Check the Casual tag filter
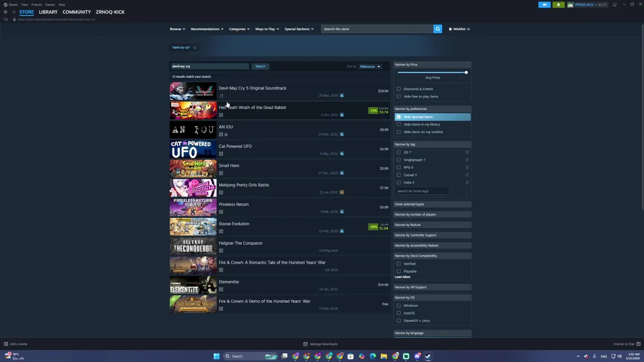This screenshot has height=362, width=644. 399,175
